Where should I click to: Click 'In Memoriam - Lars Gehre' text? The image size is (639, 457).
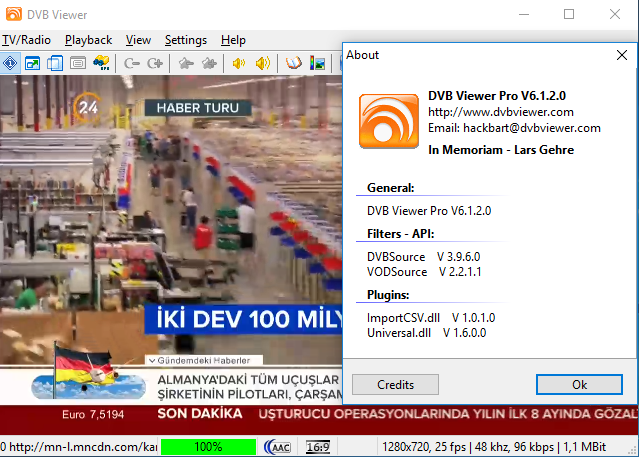[501, 150]
